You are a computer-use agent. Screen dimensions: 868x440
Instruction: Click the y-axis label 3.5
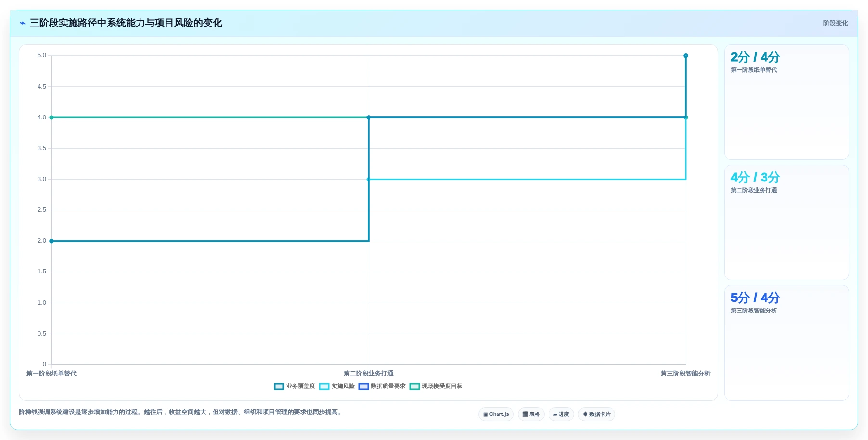(42, 148)
